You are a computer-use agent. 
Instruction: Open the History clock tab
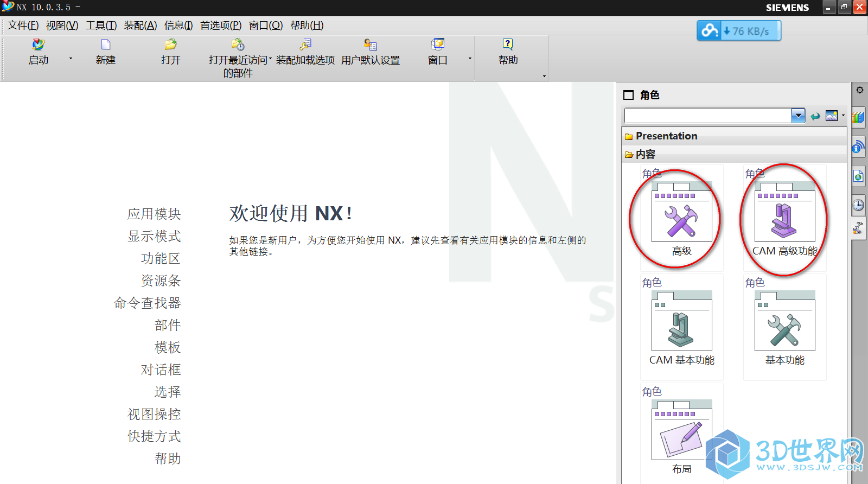point(858,205)
